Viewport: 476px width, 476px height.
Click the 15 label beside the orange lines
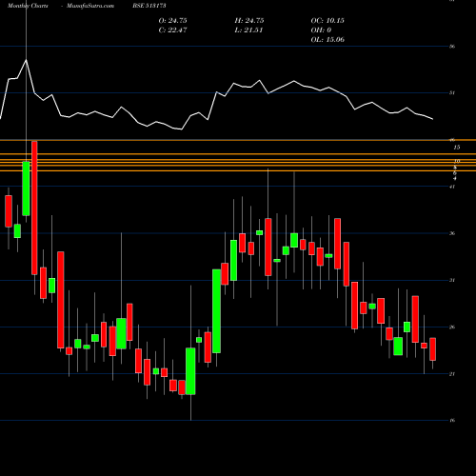[457, 148]
